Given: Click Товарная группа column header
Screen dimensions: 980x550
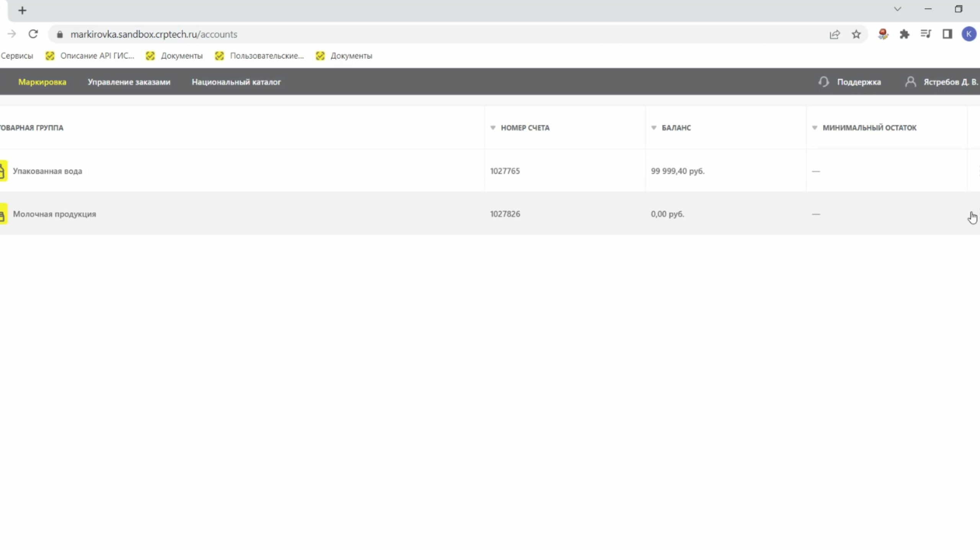Looking at the screenshot, I should coord(32,128).
